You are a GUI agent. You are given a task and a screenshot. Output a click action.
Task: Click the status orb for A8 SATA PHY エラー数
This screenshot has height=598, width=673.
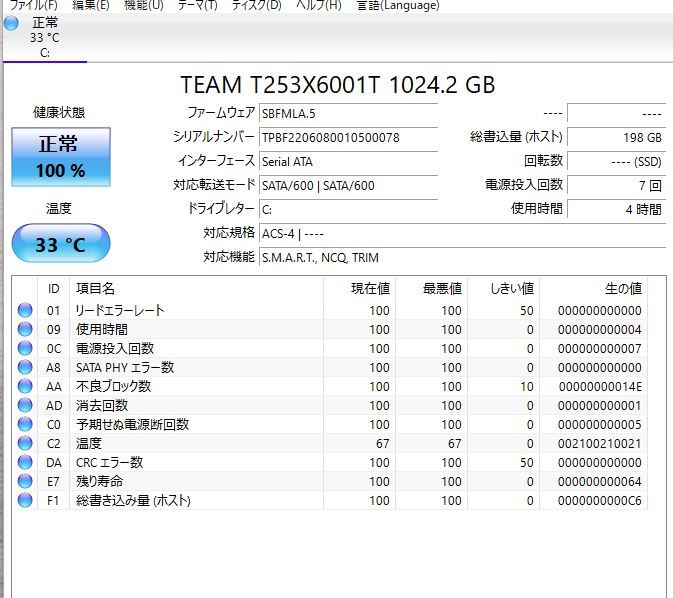(x=25, y=367)
